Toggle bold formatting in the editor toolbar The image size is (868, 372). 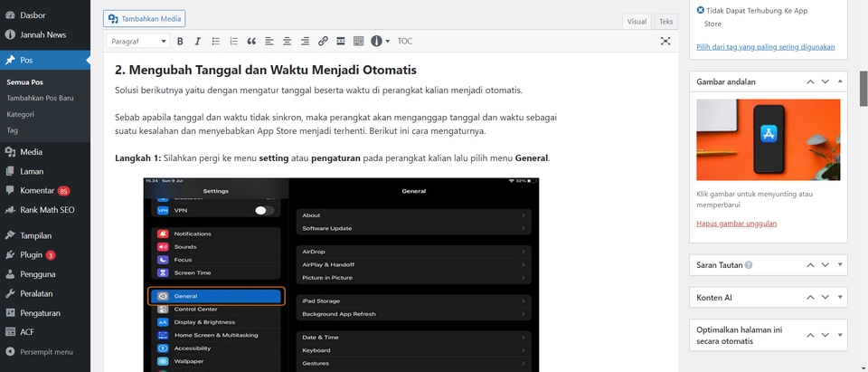(180, 41)
